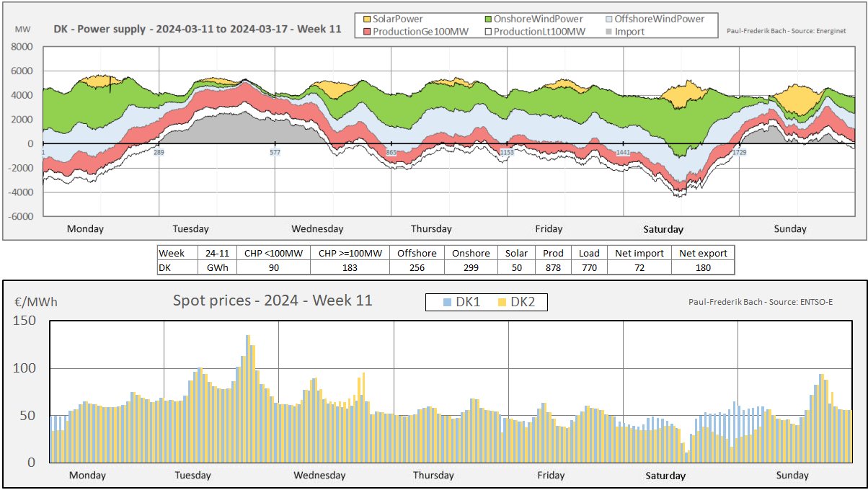Select the Net export table cell showing 180
Image resolution: width=868 pixels, height=490 pixels.
coord(703,267)
